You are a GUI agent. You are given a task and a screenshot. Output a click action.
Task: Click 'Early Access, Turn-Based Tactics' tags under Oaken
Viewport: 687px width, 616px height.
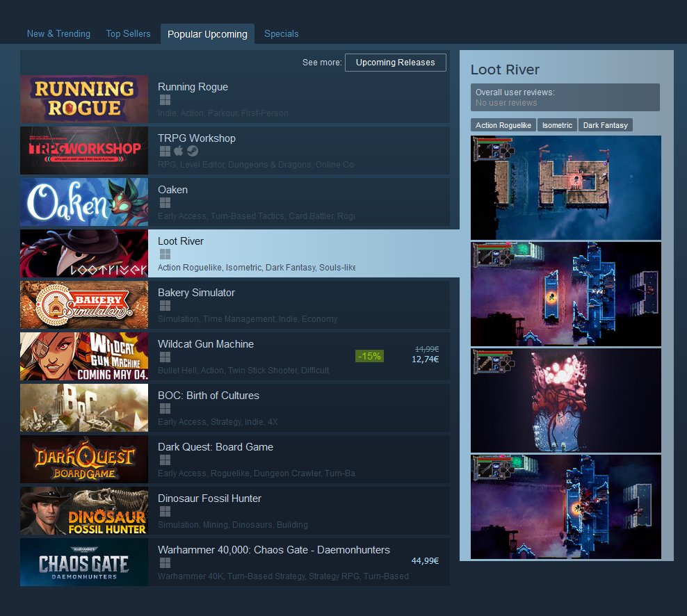pyautogui.click(x=257, y=216)
